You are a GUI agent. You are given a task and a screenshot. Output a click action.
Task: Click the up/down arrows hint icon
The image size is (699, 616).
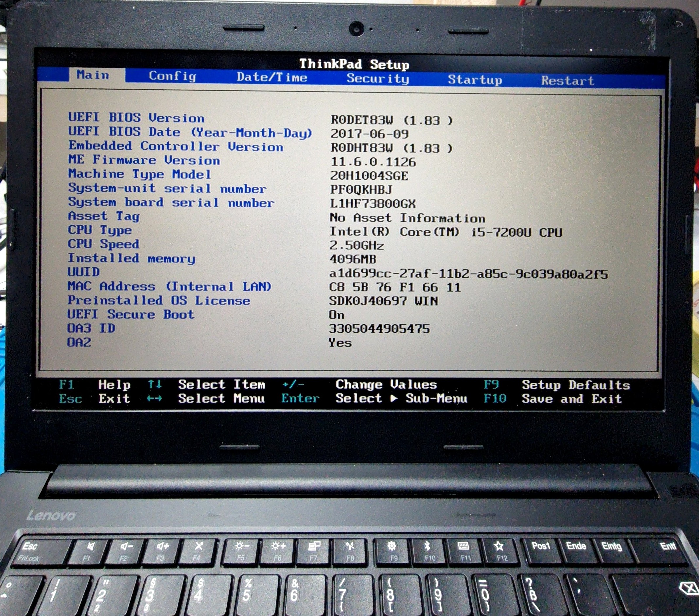(x=155, y=384)
